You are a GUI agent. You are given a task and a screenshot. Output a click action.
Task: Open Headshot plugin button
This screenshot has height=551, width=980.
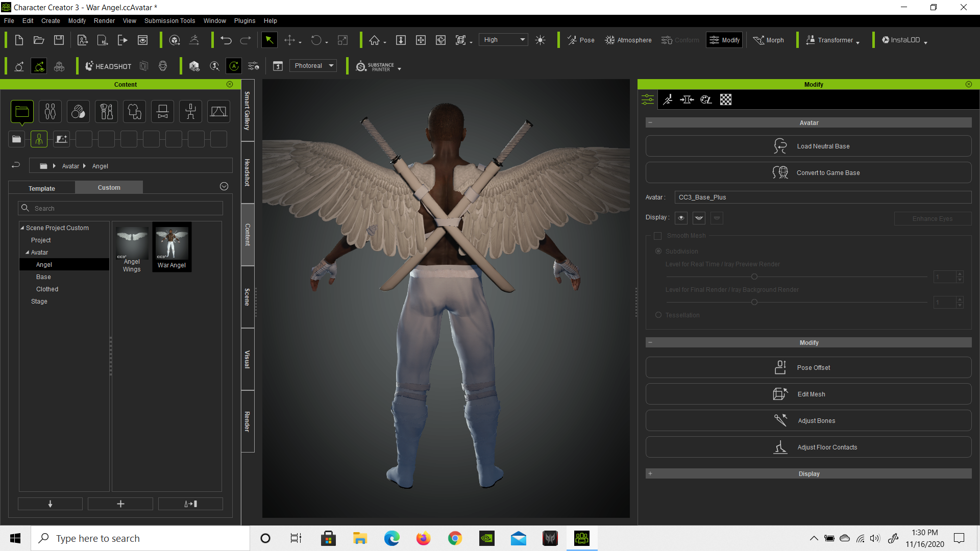click(x=108, y=66)
